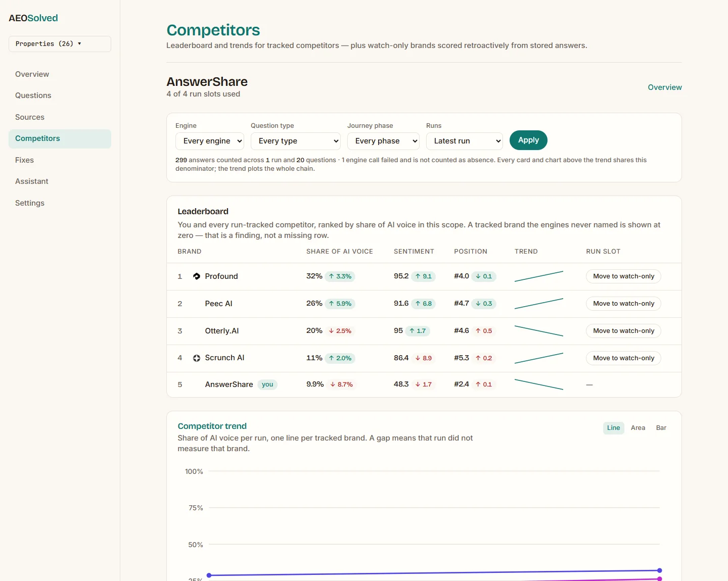Open the Engine filter dropdown
This screenshot has width=728, height=581.
point(210,141)
